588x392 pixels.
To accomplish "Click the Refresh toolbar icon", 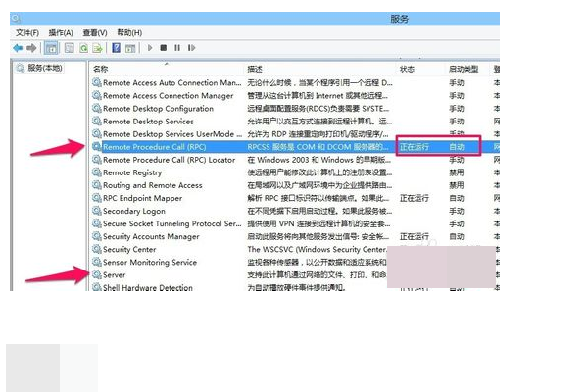I will (x=84, y=47).
